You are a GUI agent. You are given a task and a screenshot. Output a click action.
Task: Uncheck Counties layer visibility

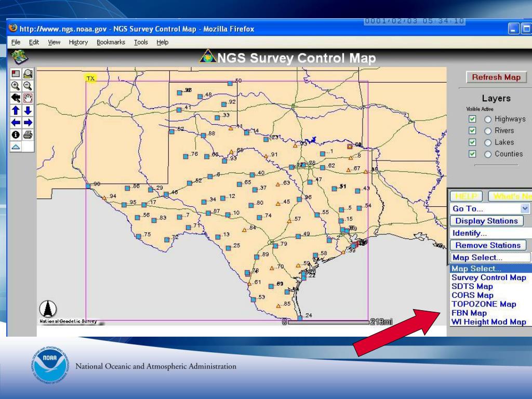472,154
